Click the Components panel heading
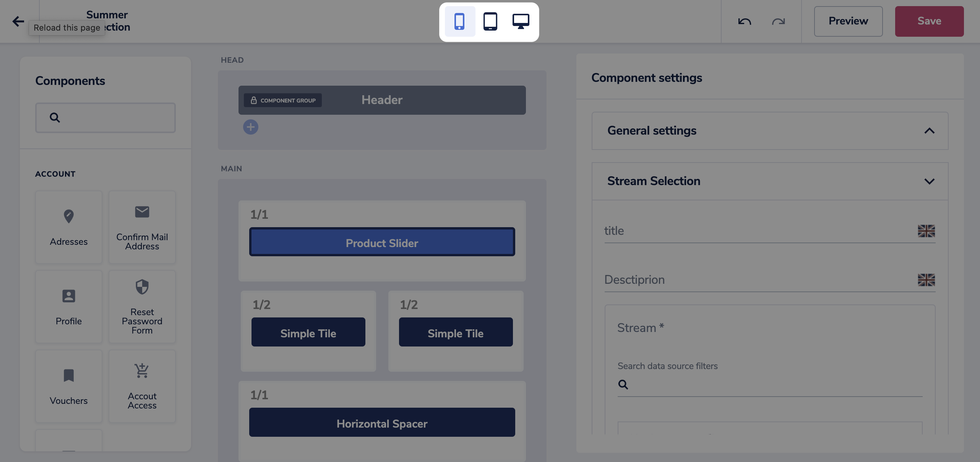The width and height of the screenshot is (980, 462). (70, 81)
